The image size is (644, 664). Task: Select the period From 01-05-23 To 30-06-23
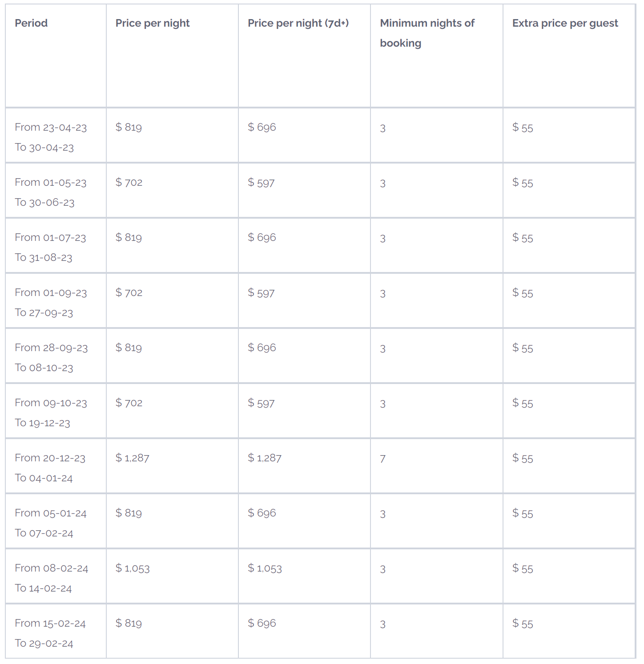click(51, 192)
